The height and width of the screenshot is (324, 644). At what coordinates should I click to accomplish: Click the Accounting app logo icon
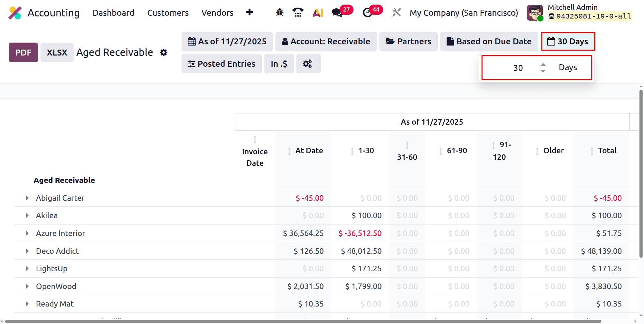pos(15,13)
